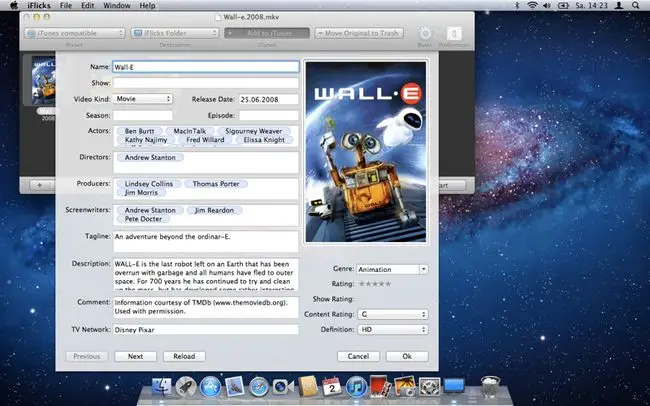
Task: Set rating to the third star
Action: (x=375, y=284)
